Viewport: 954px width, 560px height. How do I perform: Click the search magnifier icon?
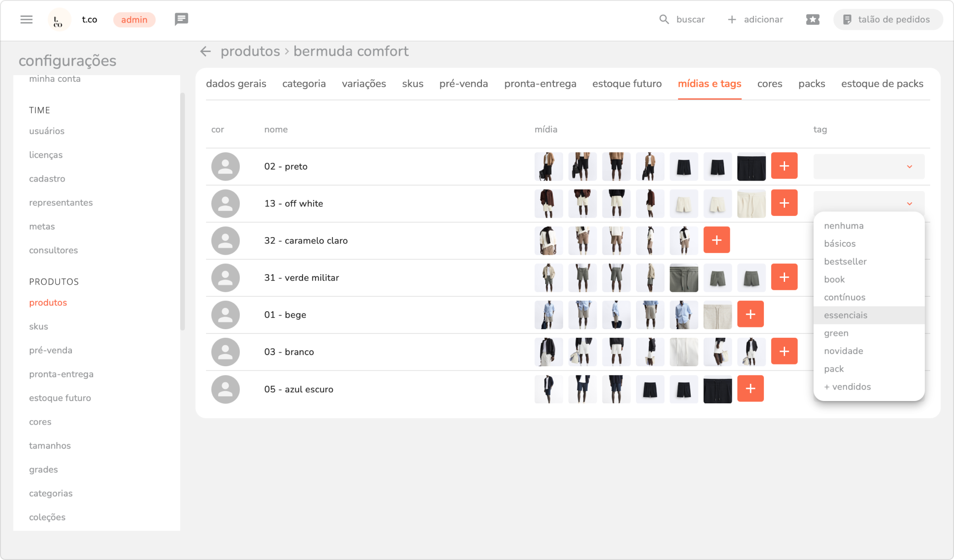click(664, 19)
